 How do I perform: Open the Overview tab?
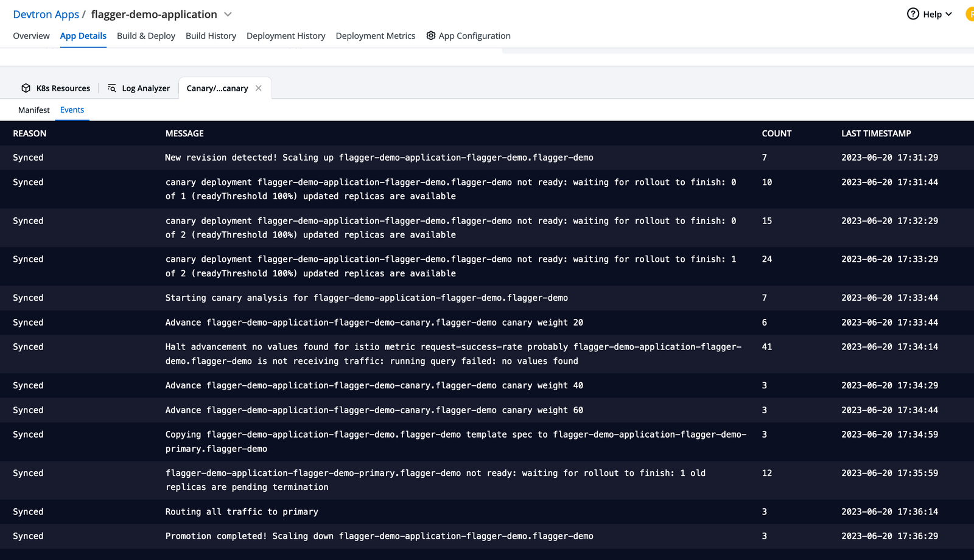(31, 35)
